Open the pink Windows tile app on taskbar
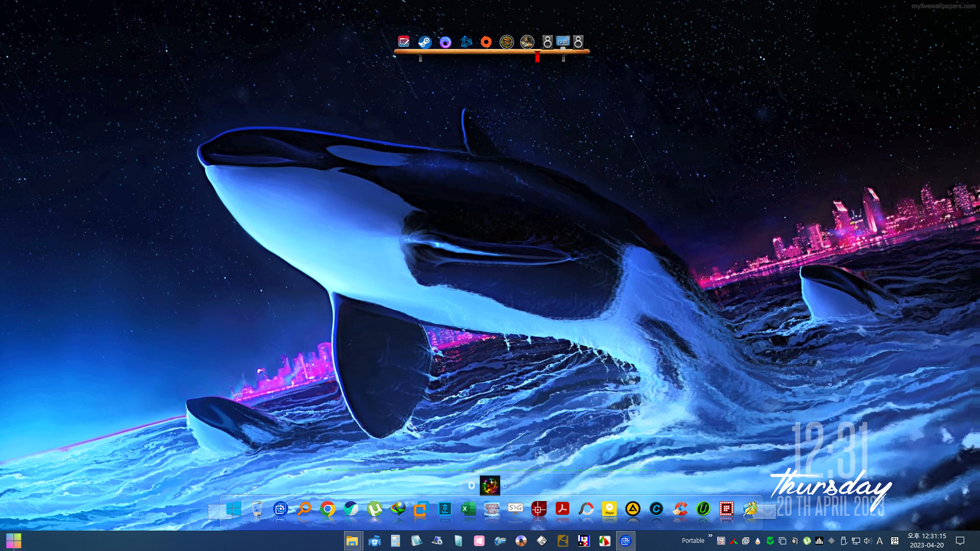The height and width of the screenshot is (551, 980). 479,541
